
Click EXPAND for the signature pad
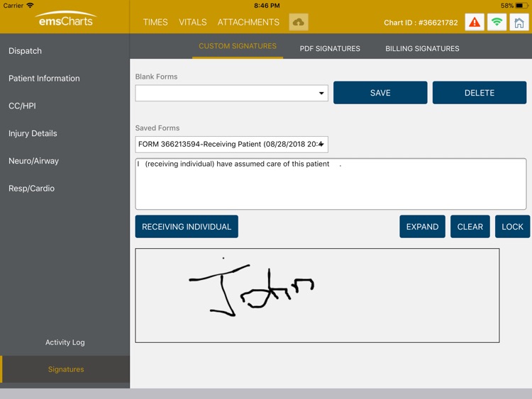click(x=423, y=227)
